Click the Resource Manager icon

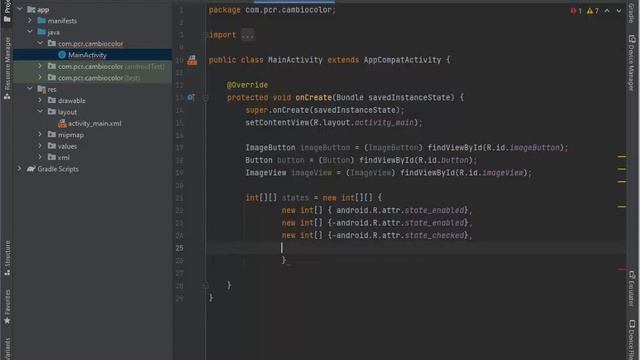(x=7, y=96)
